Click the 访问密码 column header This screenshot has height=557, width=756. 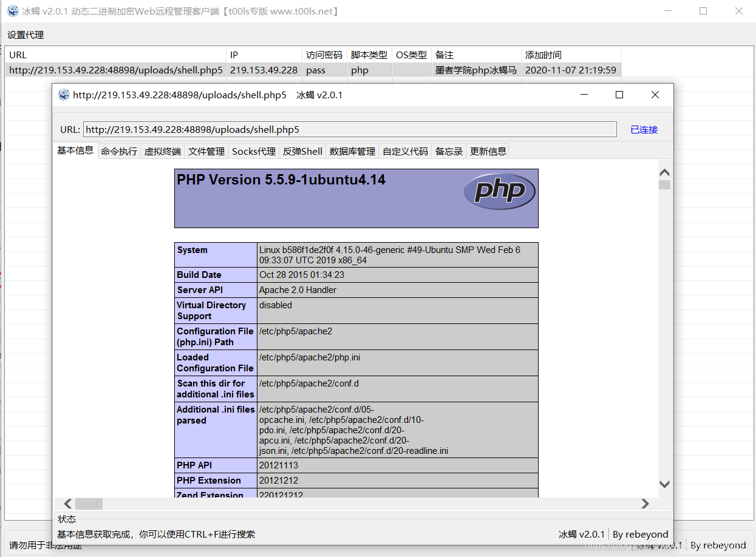(x=325, y=55)
